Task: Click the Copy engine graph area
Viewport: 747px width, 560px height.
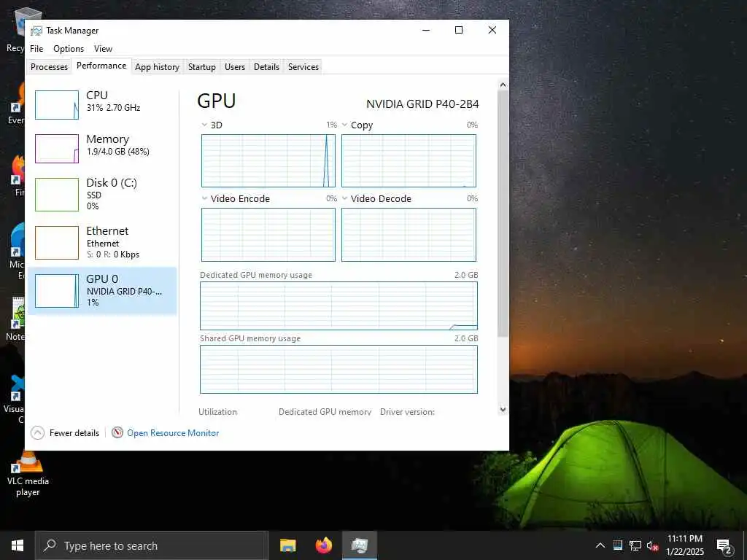Action: (409, 160)
